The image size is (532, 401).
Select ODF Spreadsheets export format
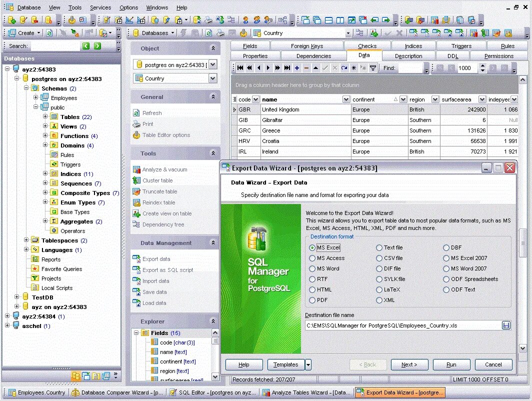[446, 279]
